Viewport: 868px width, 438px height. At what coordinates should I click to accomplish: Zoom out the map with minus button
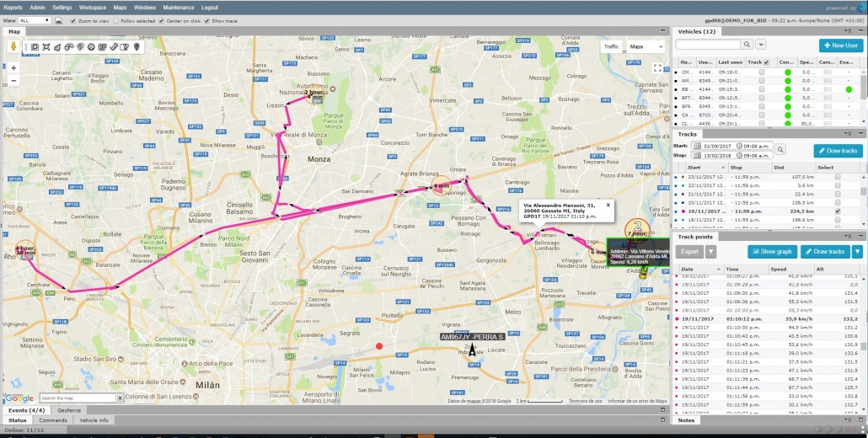pos(13,80)
